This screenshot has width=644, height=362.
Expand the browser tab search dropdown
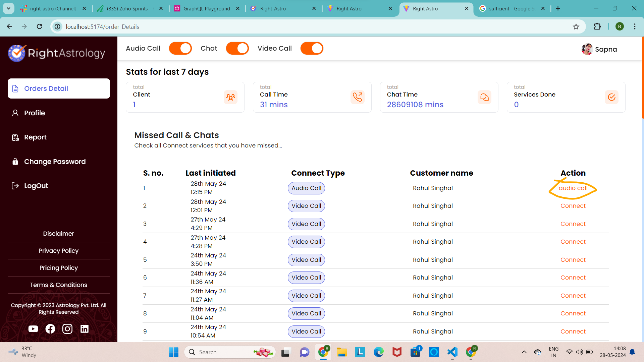pyautogui.click(x=8, y=8)
